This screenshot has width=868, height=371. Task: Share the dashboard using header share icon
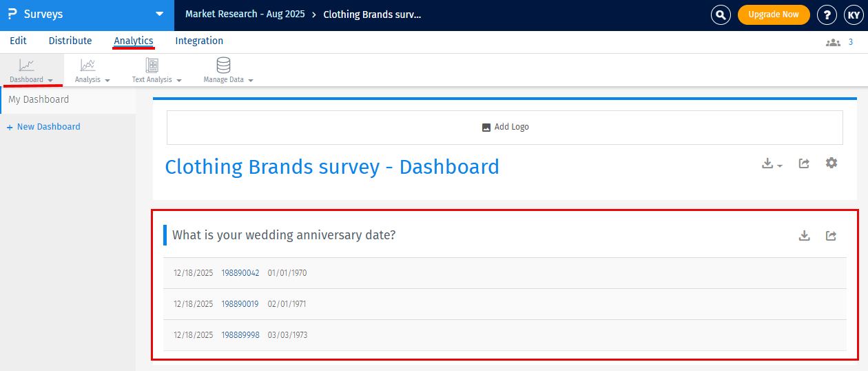click(804, 163)
